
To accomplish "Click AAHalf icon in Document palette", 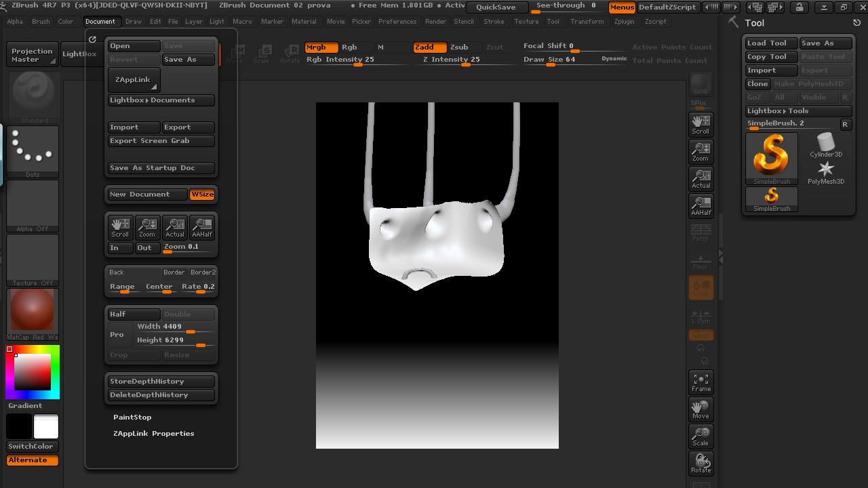I will coord(201,227).
